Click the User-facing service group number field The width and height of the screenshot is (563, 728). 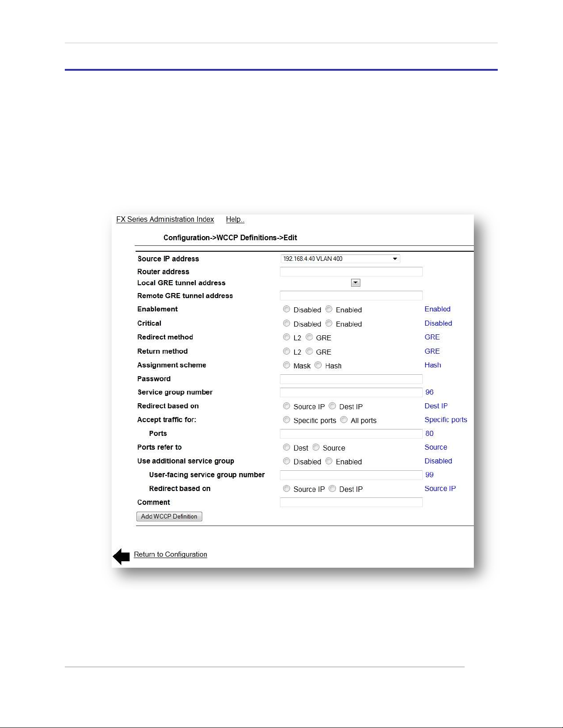(351, 475)
